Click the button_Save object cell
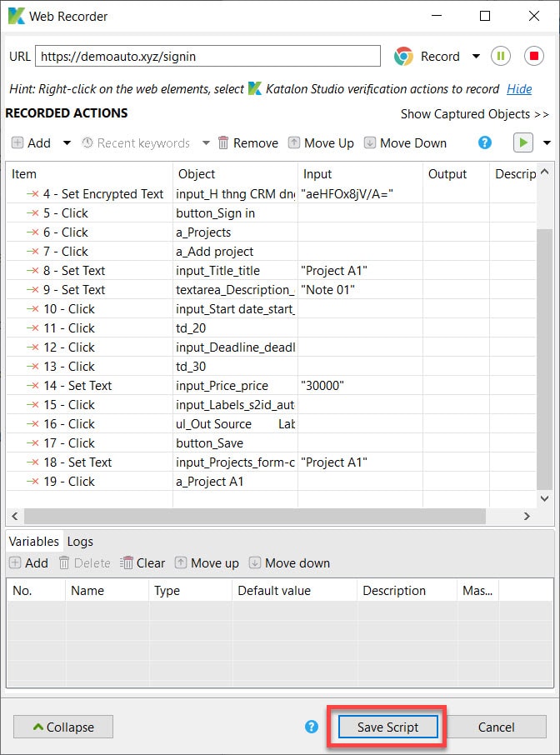This screenshot has width=560, height=755. point(235,443)
